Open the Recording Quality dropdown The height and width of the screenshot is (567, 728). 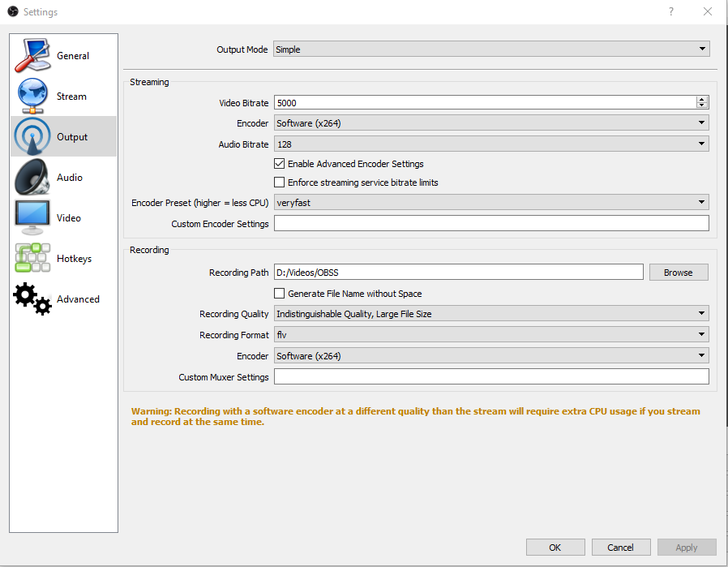point(491,314)
